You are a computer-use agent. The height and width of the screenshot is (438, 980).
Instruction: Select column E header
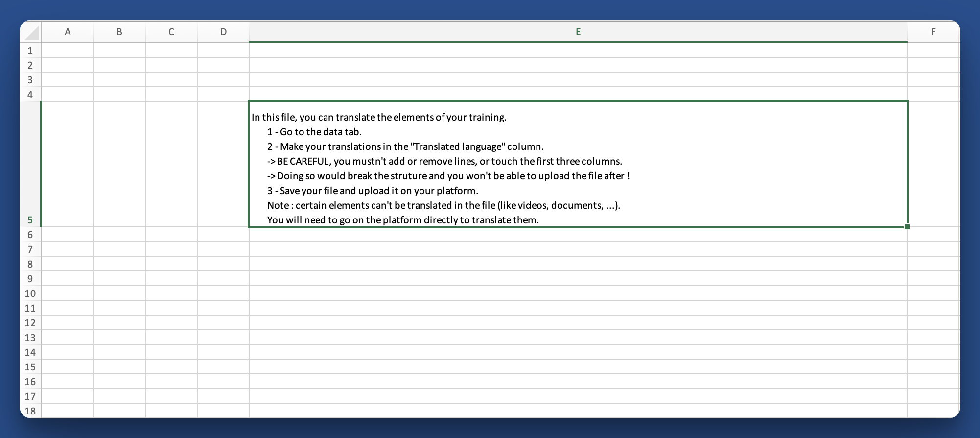578,32
